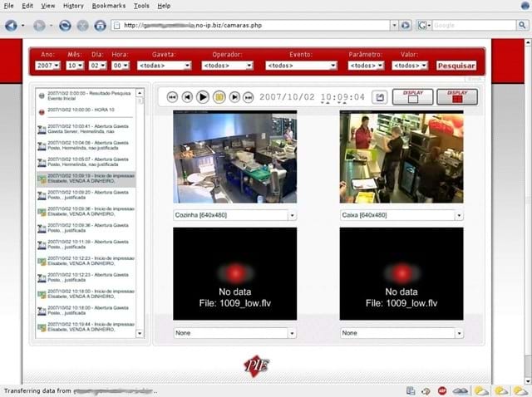The width and height of the screenshot is (532, 397).
Task: Skip to last frame in the player
Action: coord(249,98)
